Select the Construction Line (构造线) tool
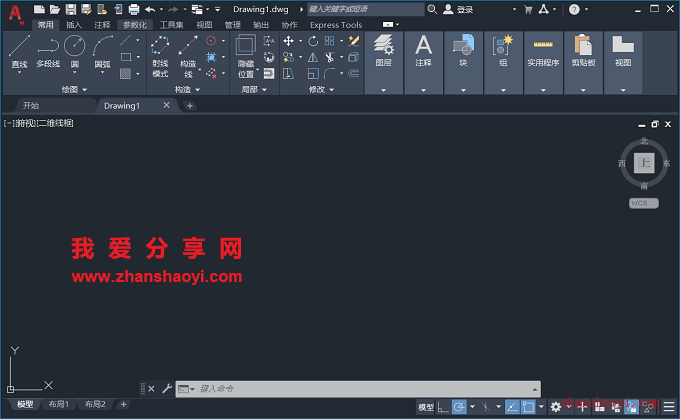 click(x=188, y=57)
